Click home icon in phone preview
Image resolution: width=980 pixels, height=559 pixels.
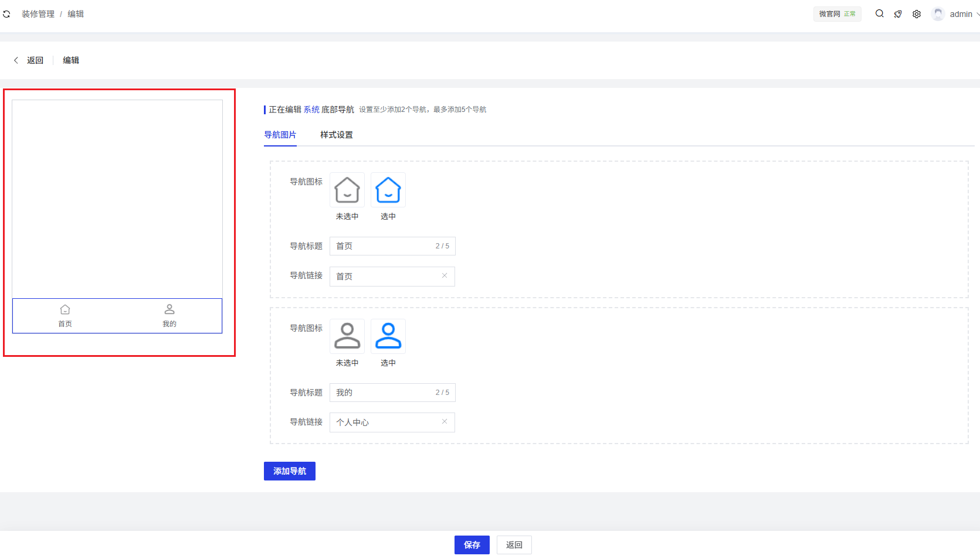(x=65, y=309)
